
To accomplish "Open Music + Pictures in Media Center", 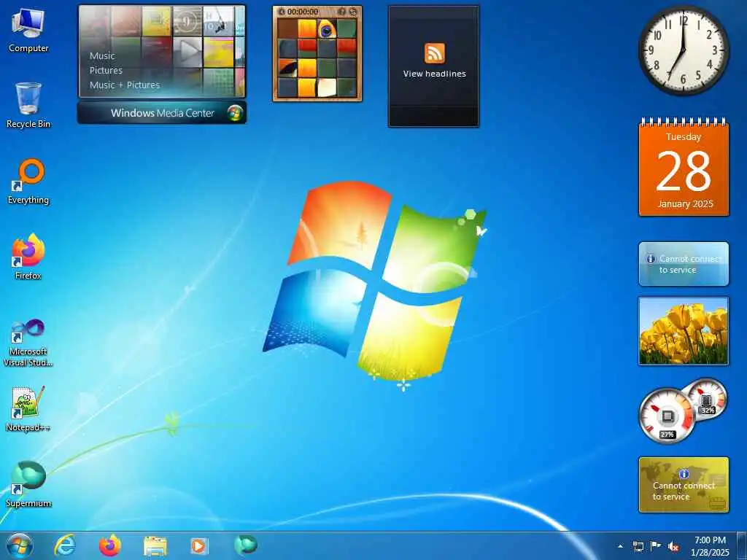I will point(124,85).
